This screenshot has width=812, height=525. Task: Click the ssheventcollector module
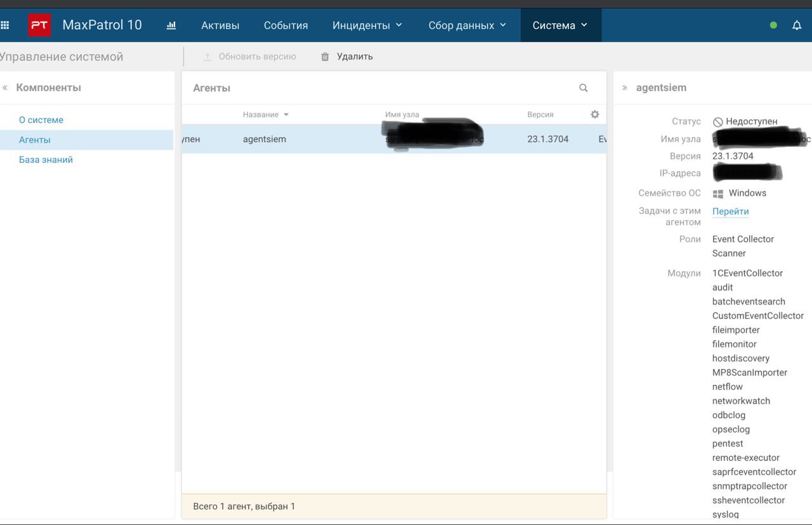pyautogui.click(x=749, y=500)
